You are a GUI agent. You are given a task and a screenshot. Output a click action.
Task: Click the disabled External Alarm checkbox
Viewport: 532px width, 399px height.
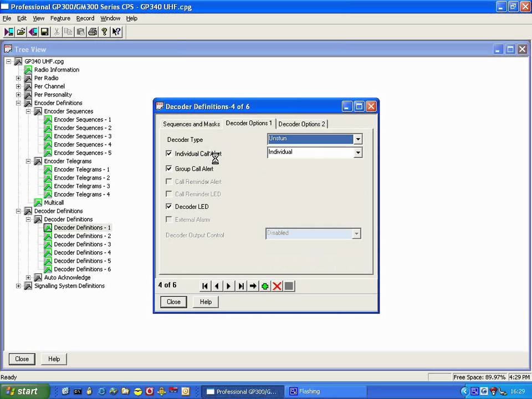[168, 219]
